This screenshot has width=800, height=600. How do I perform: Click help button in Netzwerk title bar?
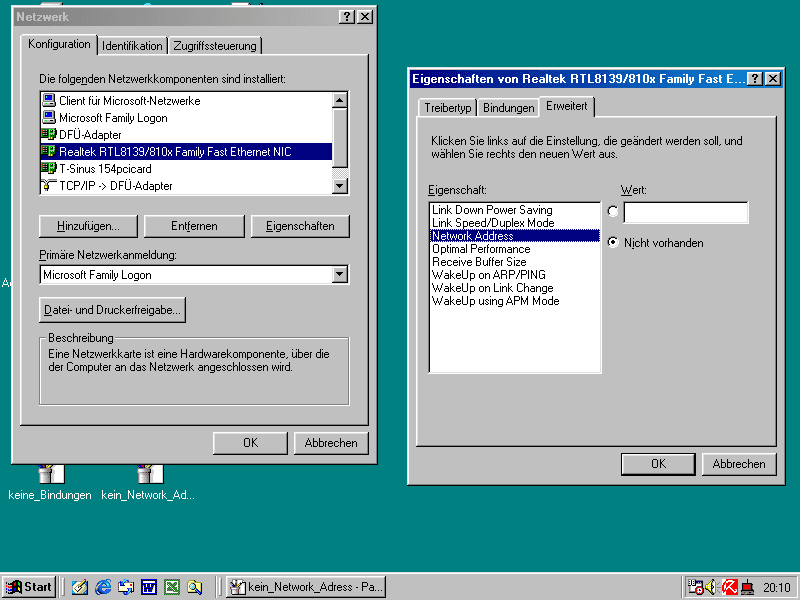346,17
